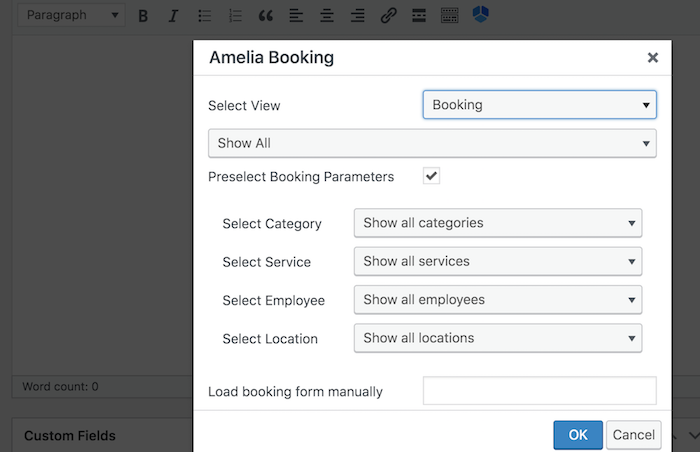Expand the Select Employee dropdown
This screenshot has width=700, height=452.
point(497,300)
